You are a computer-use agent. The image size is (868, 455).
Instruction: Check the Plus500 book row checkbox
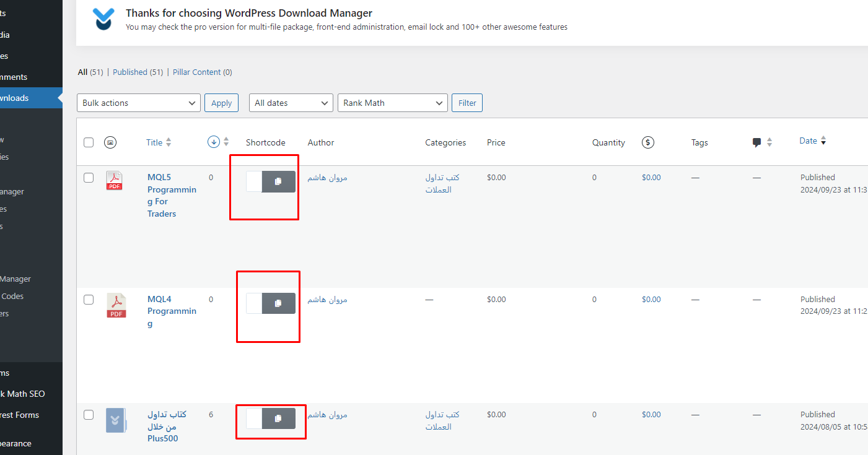coord(89,415)
